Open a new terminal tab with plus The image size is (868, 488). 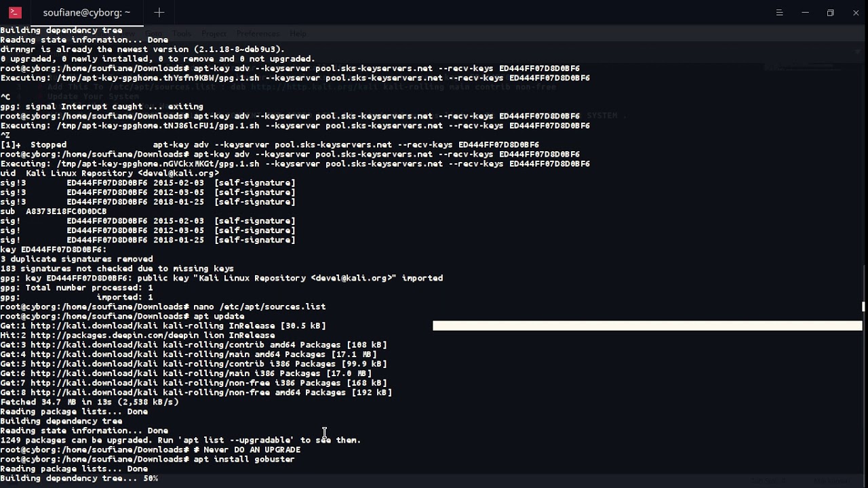tap(159, 12)
